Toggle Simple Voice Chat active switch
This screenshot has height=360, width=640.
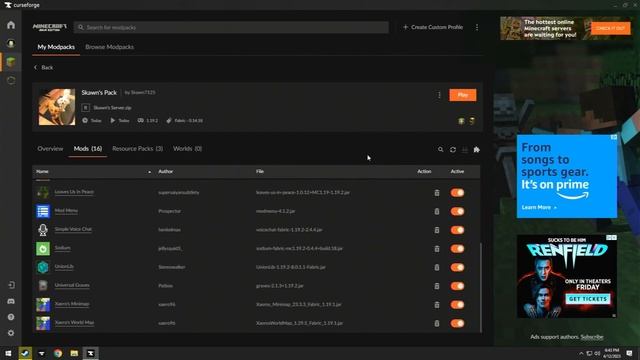pos(457,230)
